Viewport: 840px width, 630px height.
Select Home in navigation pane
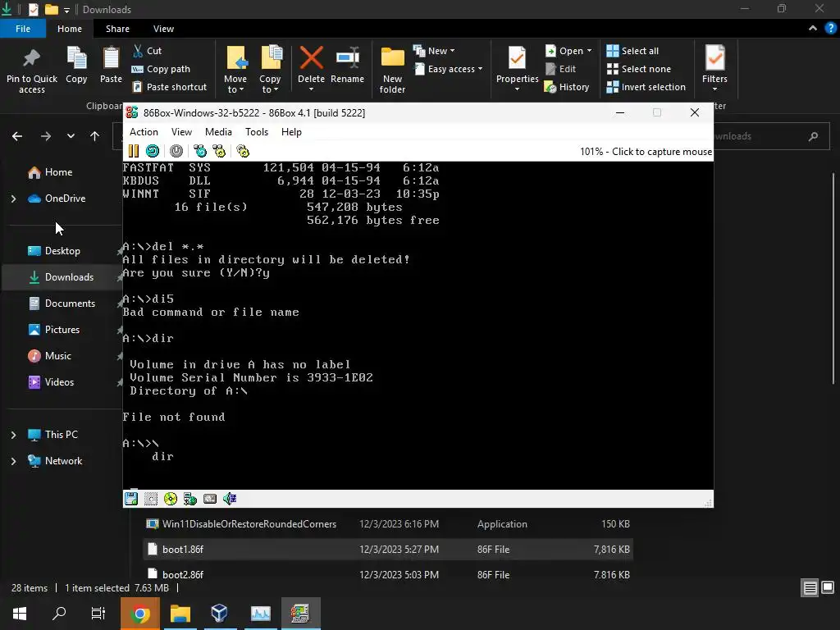tap(50, 172)
